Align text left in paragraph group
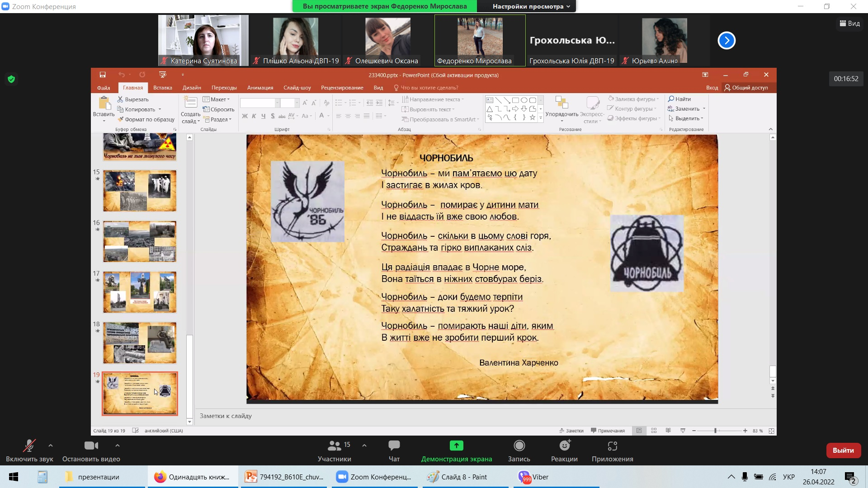Screen dimensions: 868x488 [x=339, y=116]
